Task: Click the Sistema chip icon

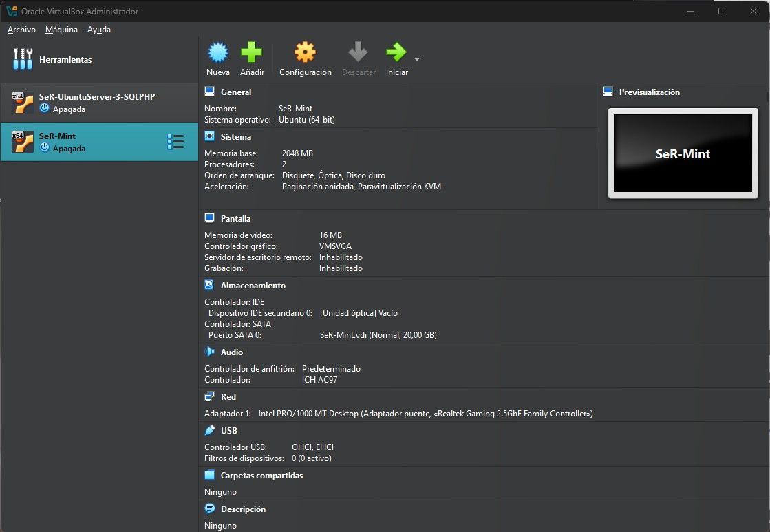Action: click(210, 136)
